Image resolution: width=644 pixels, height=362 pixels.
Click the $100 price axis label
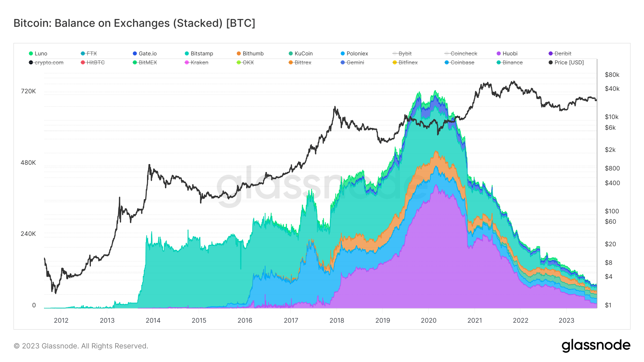click(612, 211)
